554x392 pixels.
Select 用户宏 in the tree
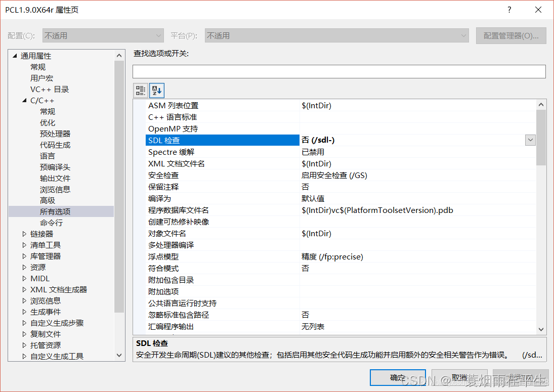pos(41,78)
